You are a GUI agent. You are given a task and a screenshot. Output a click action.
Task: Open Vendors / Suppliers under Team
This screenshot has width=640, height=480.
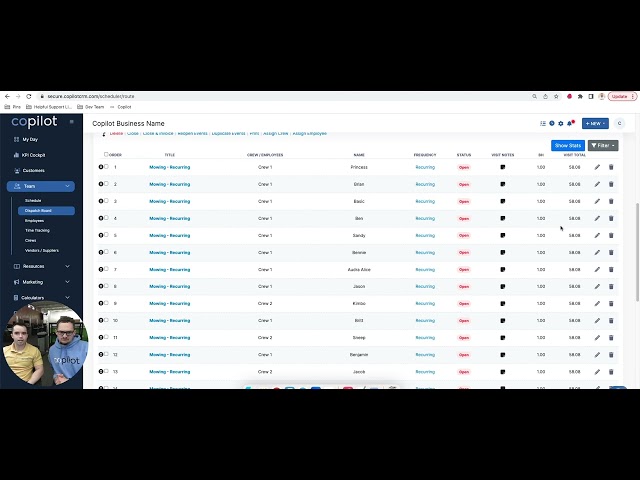tap(42, 251)
